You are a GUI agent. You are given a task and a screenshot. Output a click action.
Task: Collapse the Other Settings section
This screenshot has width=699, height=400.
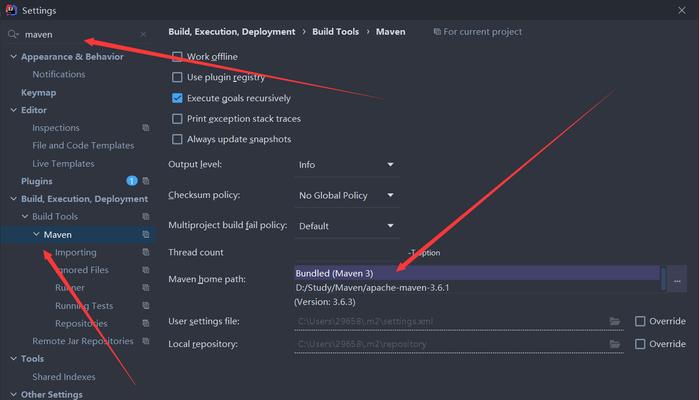click(x=13, y=394)
